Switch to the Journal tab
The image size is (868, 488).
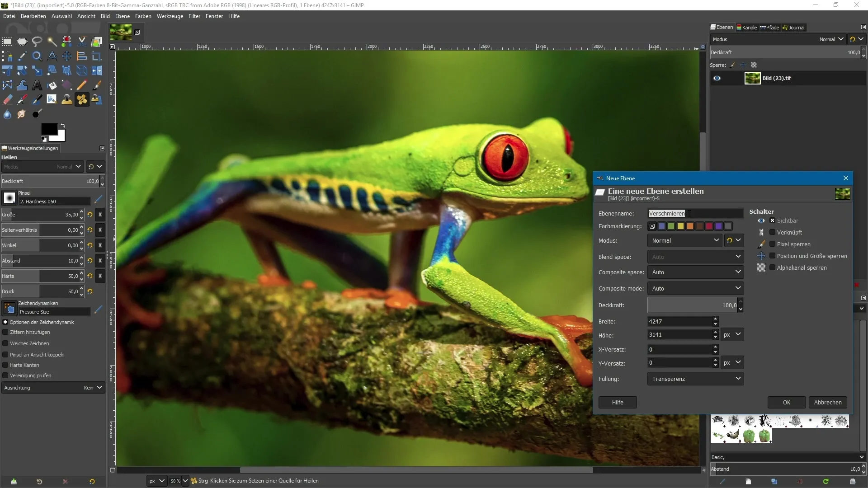click(793, 28)
